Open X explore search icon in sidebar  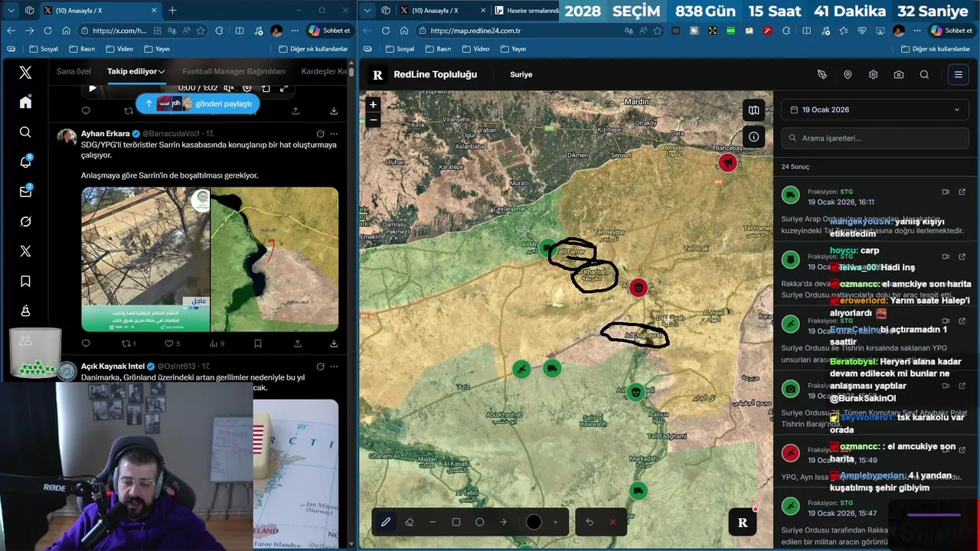click(x=25, y=132)
